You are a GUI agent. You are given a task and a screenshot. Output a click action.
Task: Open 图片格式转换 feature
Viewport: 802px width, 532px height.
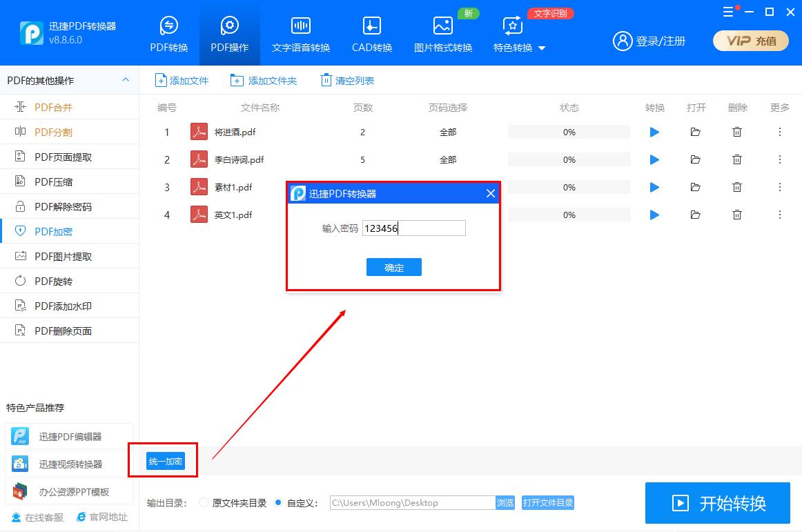pyautogui.click(x=442, y=32)
